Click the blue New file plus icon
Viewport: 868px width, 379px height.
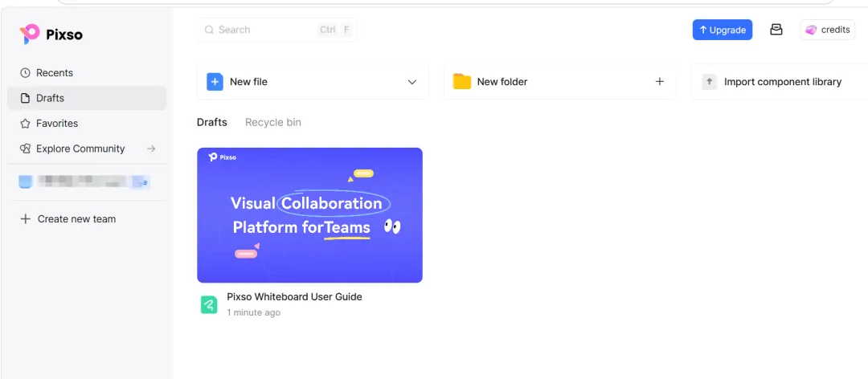tap(215, 82)
